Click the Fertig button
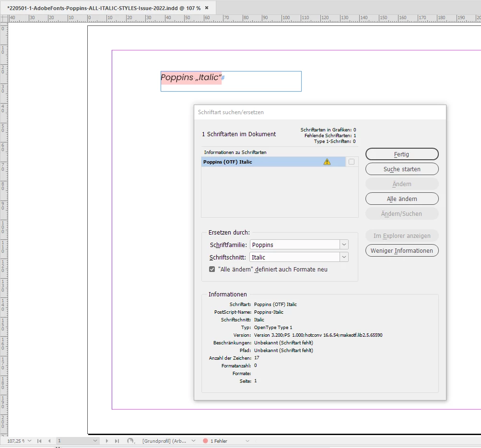The height and width of the screenshot is (448, 481). 402,154
